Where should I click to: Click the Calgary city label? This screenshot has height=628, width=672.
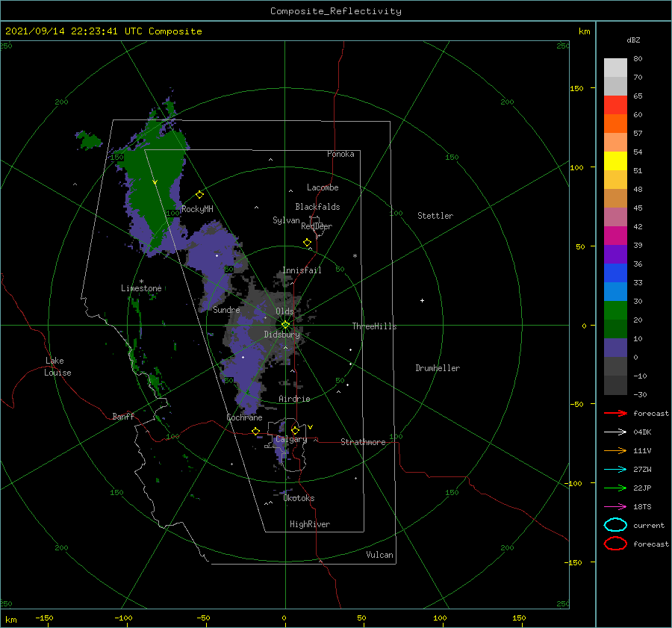291,439
